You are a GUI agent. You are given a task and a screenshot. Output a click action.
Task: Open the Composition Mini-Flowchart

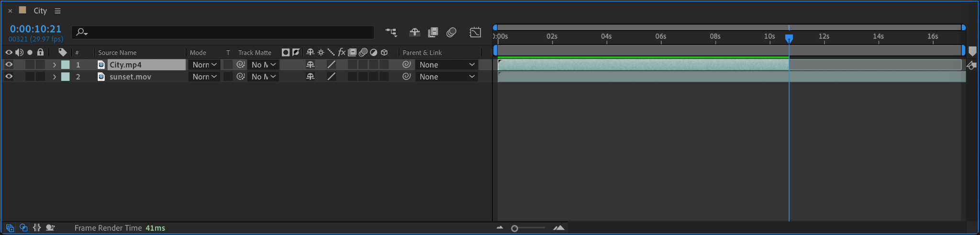[x=391, y=32]
